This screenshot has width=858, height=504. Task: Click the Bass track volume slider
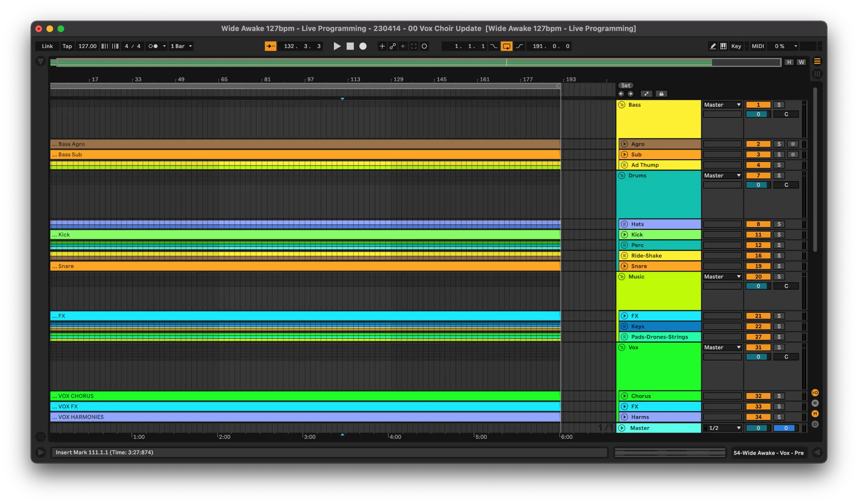[758, 114]
